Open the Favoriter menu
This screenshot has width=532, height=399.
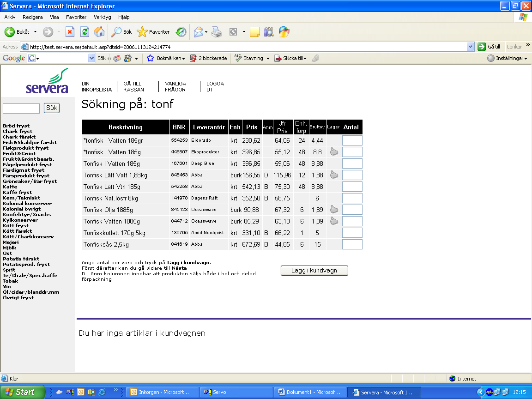[x=76, y=17]
